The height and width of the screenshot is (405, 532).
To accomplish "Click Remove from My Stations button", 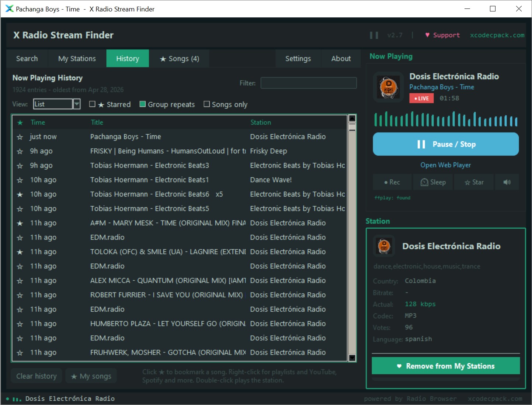I will point(446,366).
